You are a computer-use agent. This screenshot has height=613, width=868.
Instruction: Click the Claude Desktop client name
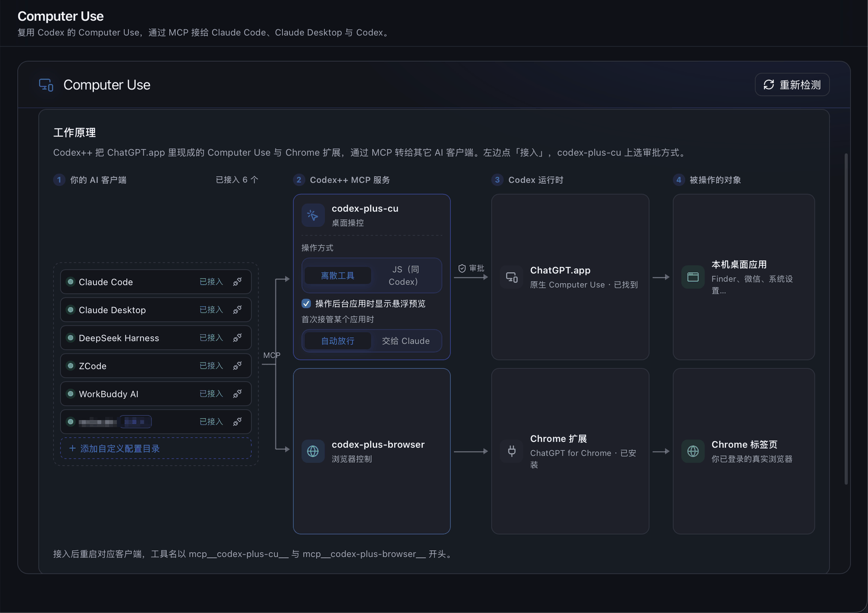click(x=112, y=310)
